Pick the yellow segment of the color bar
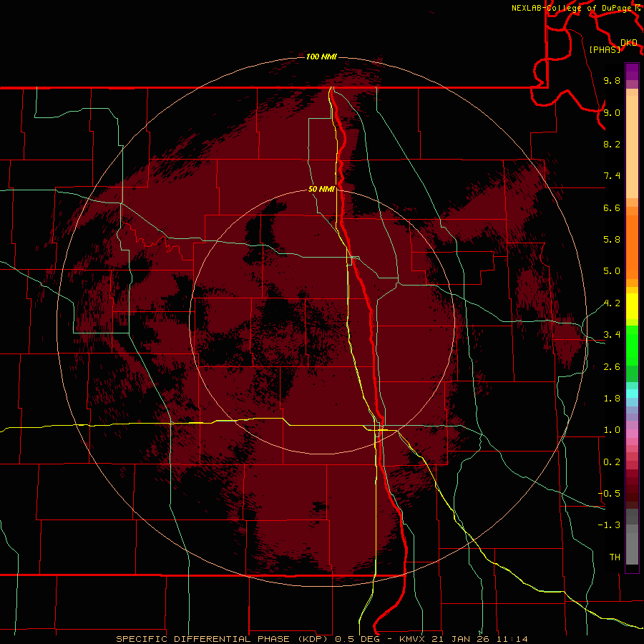The width and height of the screenshot is (644, 644). tap(632, 306)
